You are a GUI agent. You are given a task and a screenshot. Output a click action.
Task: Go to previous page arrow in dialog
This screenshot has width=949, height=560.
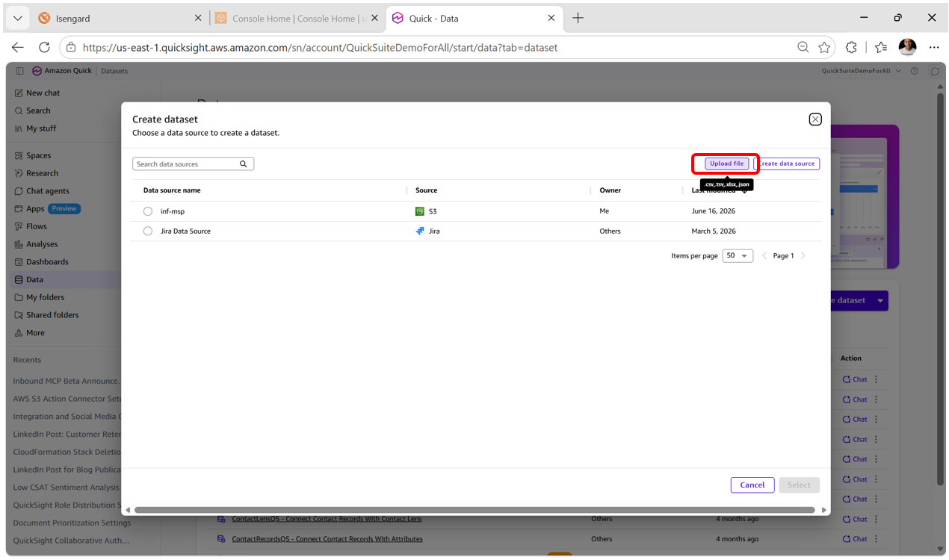(x=764, y=256)
